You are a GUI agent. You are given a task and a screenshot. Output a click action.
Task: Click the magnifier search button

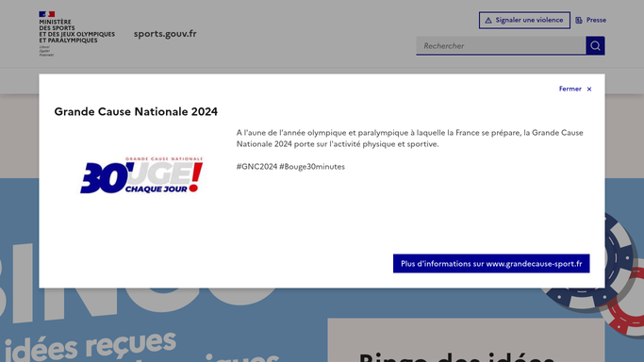(x=595, y=45)
